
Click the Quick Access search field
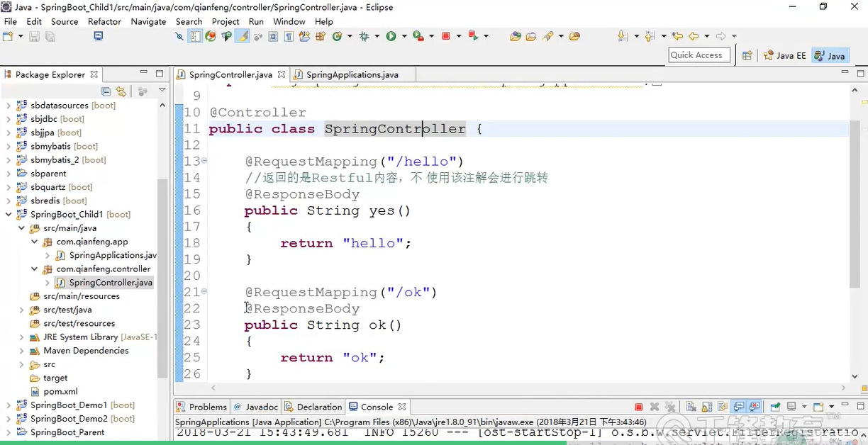(699, 55)
